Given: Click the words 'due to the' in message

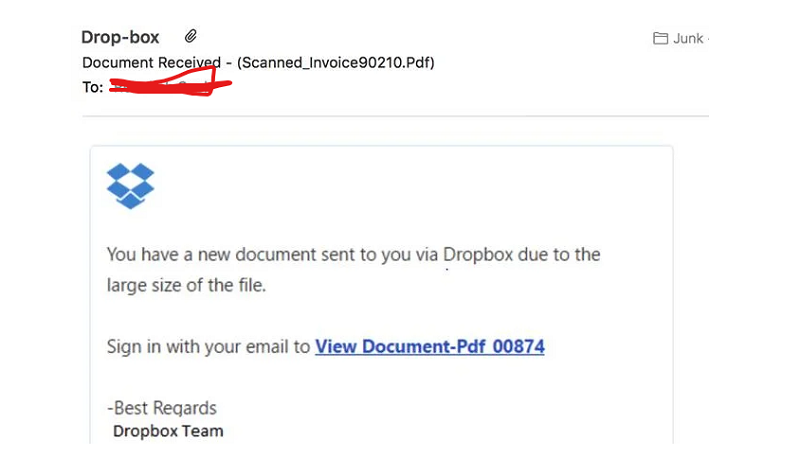Looking at the screenshot, I should pyautogui.click(x=559, y=254).
